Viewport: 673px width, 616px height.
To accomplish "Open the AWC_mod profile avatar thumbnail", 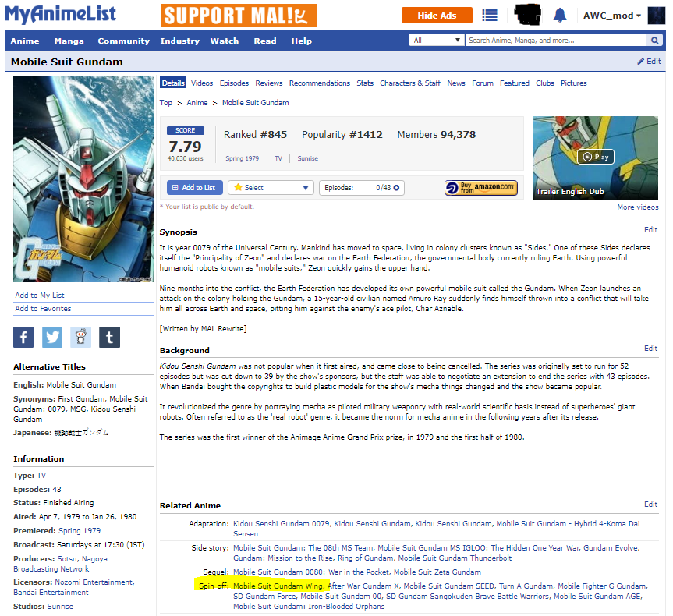I will click(x=656, y=16).
